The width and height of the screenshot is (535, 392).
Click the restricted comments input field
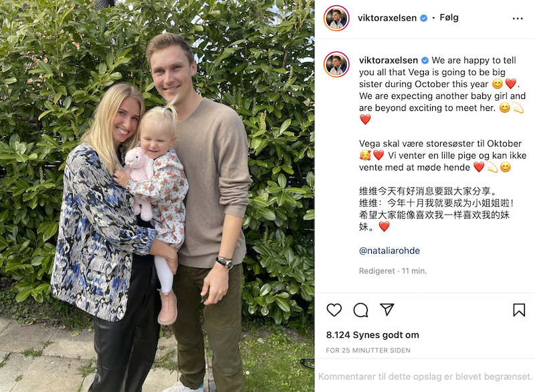425,377
